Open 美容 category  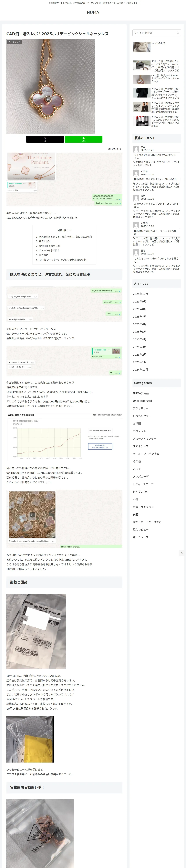(x=136, y=515)
